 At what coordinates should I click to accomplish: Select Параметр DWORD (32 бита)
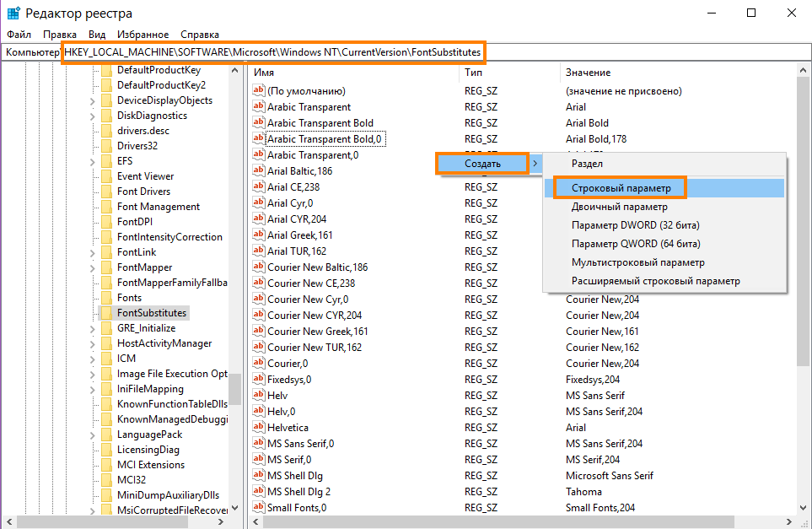[664, 225]
